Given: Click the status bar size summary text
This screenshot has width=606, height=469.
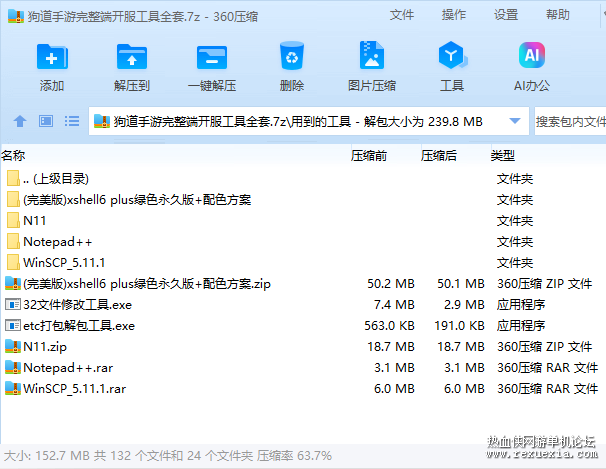Looking at the screenshot, I should pos(168,456).
